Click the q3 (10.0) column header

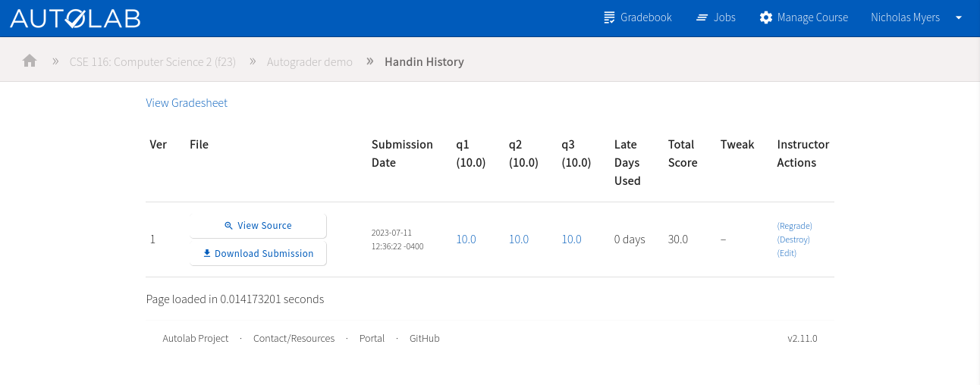[x=576, y=153]
